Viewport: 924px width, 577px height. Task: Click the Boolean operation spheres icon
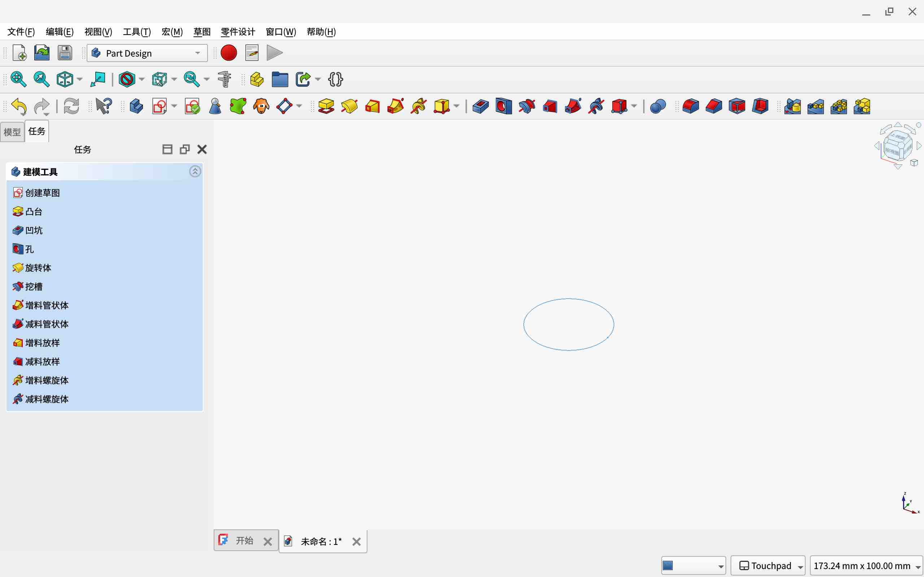point(658,106)
